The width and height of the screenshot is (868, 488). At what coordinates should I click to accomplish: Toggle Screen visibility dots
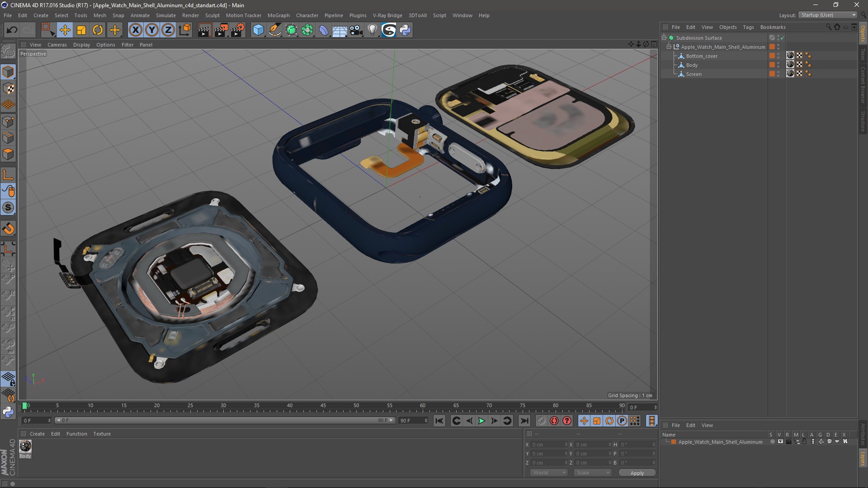[x=778, y=74]
